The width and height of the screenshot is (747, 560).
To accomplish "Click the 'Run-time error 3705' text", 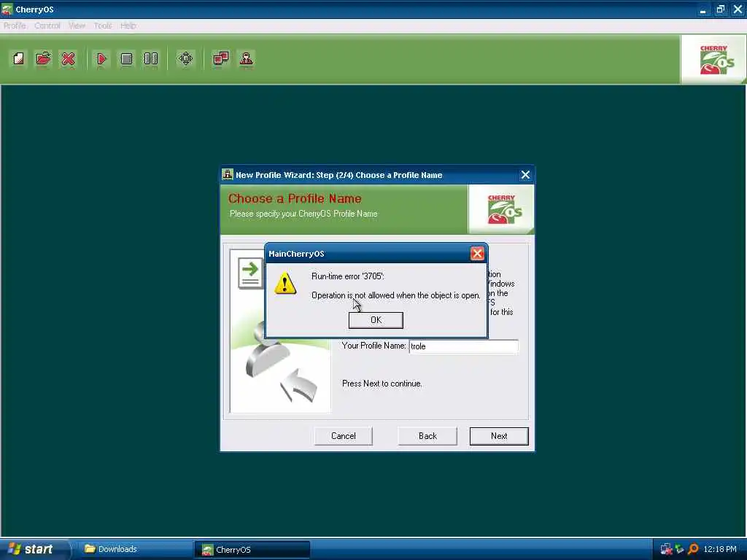I will pyautogui.click(x=348, y=276).
